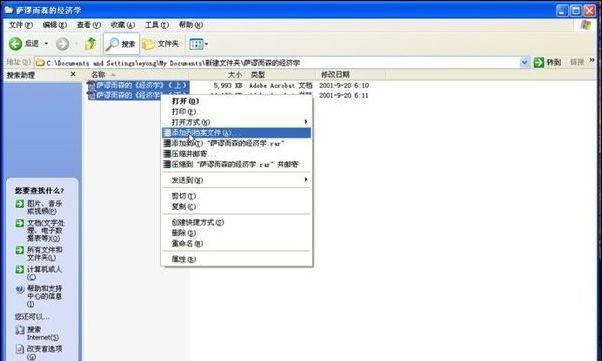
Task: Open the Back button history dropdown arrow
Action: point(46,44)
